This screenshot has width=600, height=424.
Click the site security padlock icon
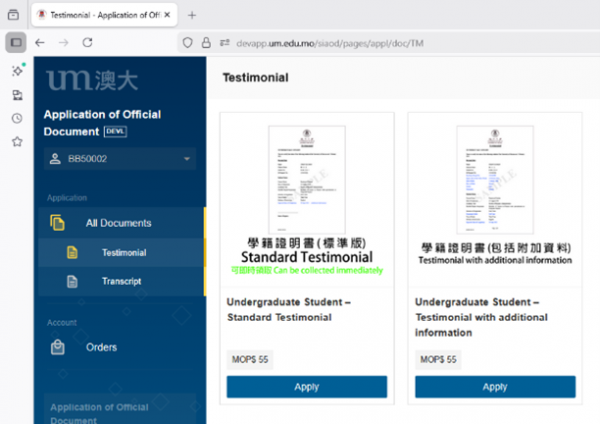(x=206, y=43)
